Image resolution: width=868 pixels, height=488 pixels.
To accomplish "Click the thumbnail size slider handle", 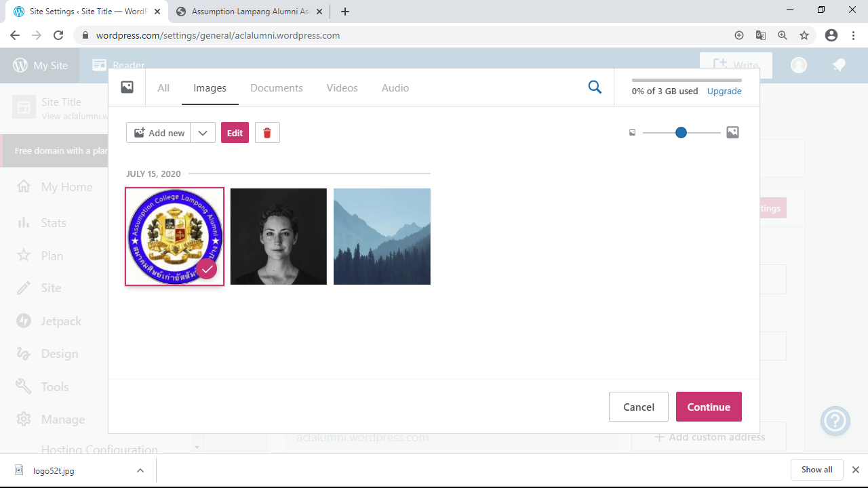I will [x=681, y=133].
